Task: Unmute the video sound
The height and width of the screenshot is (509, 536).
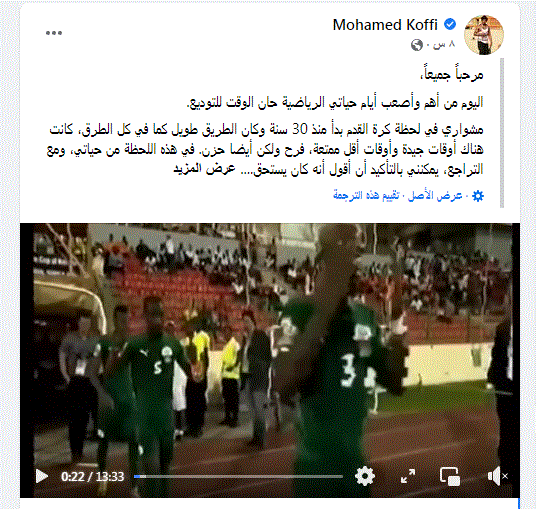Action: pyautogui.click(x=497, y=476)
